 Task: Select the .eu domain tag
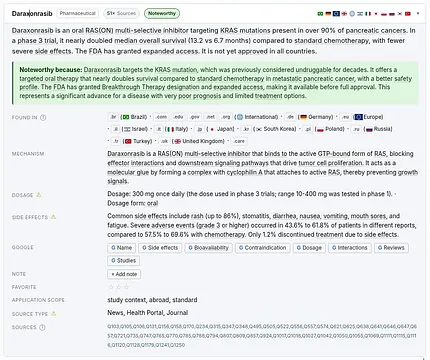(x=346, y=117)
